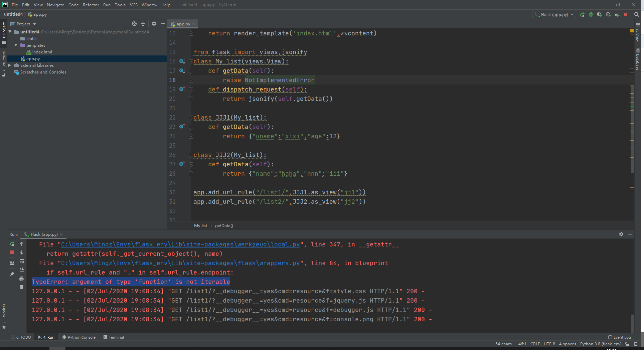Click override marker beside line 23
This screenshot has width=644, height=350.
tap(182, 127)
